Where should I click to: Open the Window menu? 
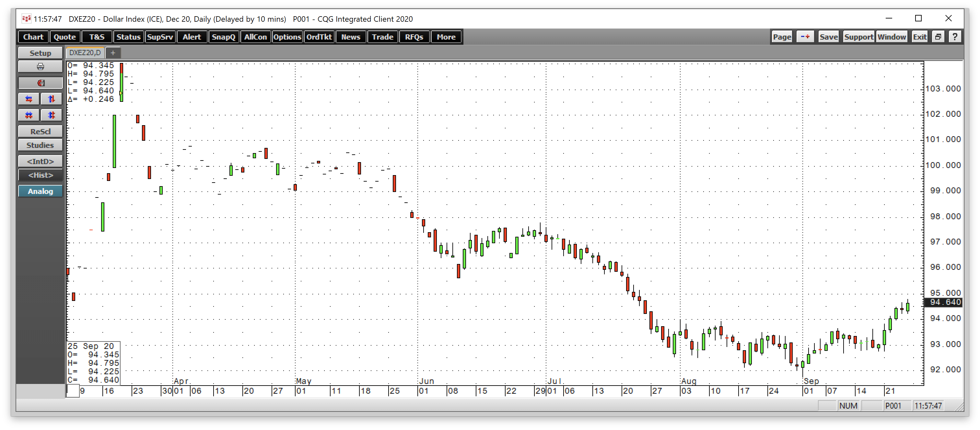[891, 37]
